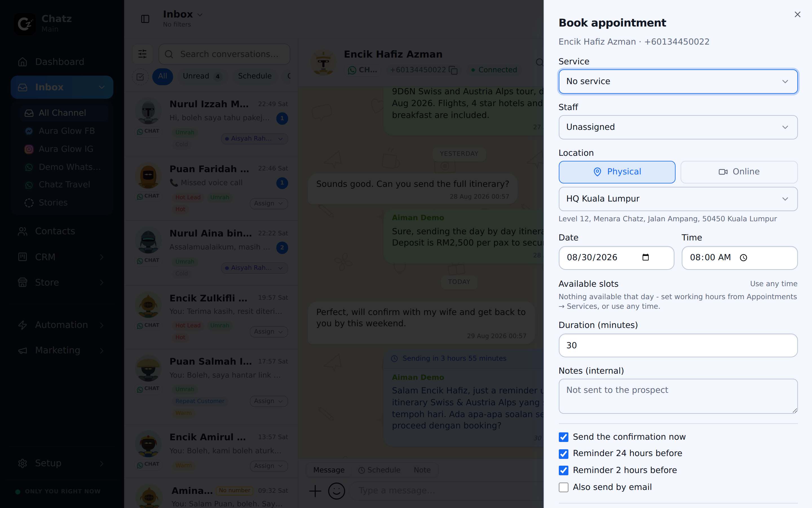812x508 pixels.
Task: Select the Physical location option
Action: (617, 172)
